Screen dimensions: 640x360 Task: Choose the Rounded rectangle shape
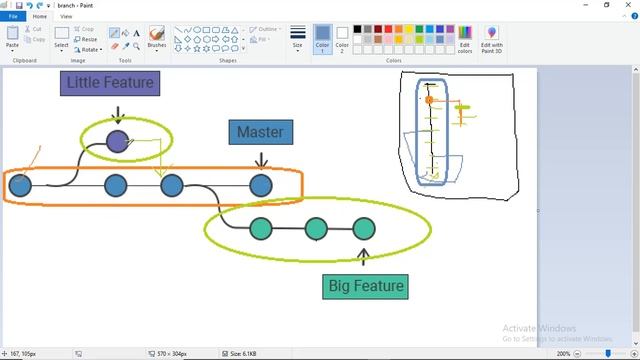tap(216, 30)
